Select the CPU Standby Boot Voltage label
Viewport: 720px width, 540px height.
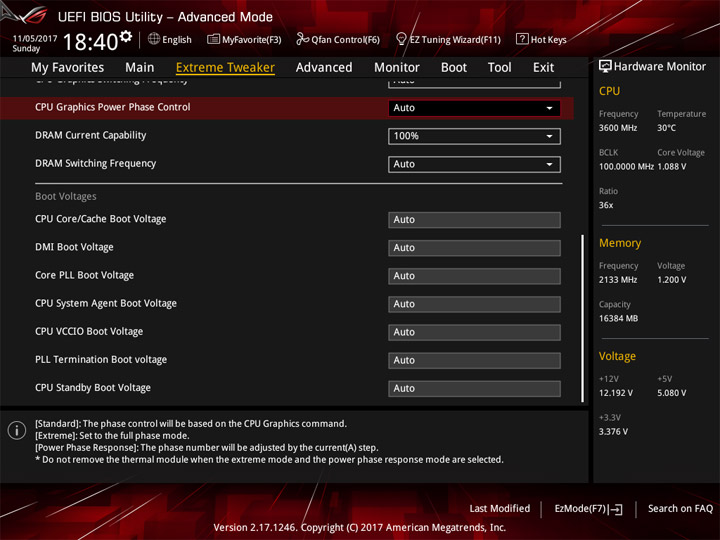click(93, 388)
